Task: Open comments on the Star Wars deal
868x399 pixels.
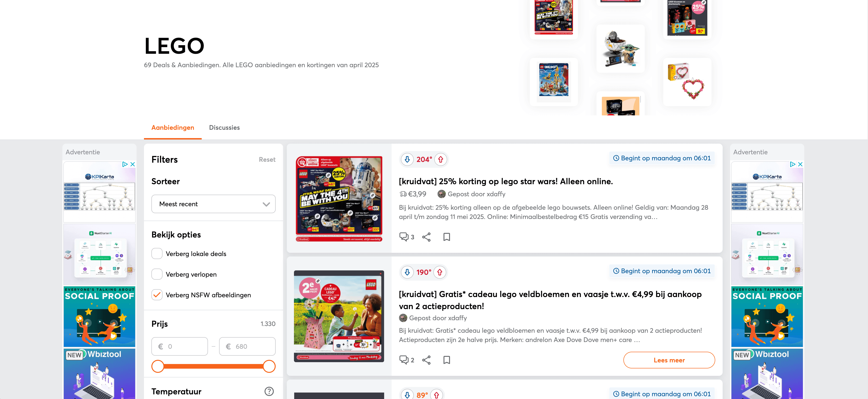Action: click(x=407, y=237)
